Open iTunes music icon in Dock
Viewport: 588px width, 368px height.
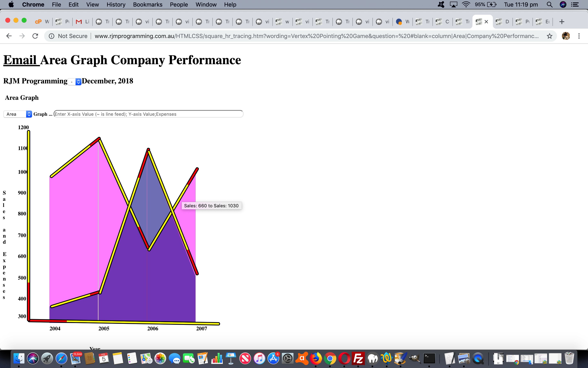(259, 358)
